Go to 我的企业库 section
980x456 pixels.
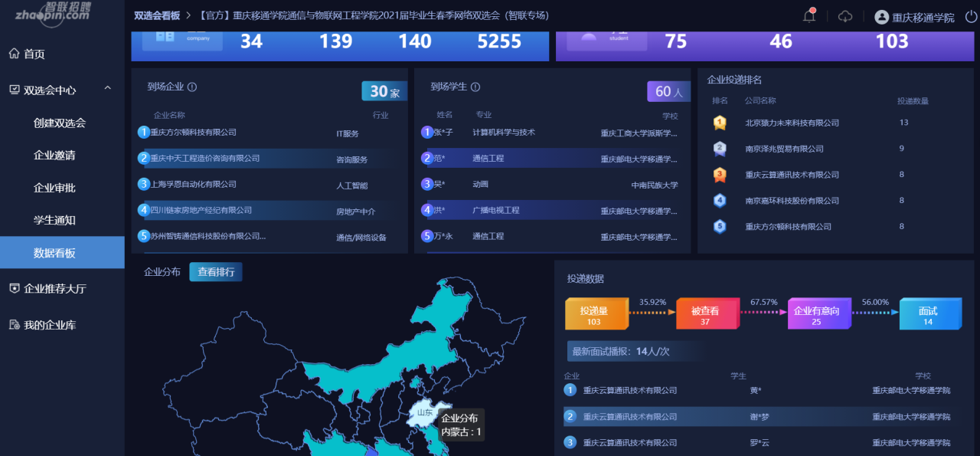50,325
